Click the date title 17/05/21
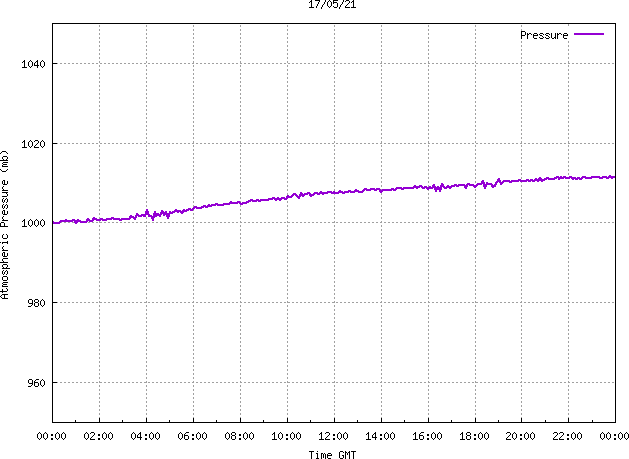 [x=332, y=4]
